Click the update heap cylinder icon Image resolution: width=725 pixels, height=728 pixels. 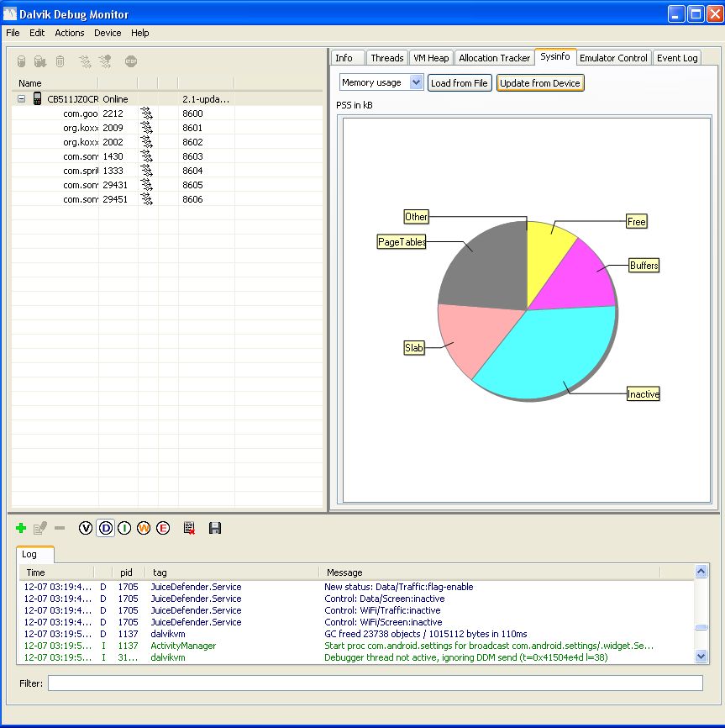(22, 61)
